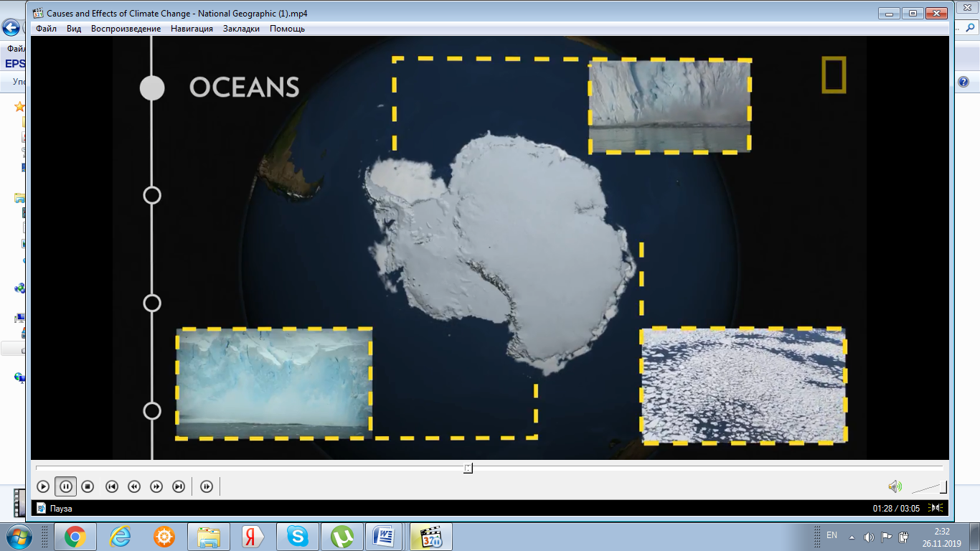Skip to next track button
The height and width of the screenshot is (551, 980).
click(179, 486)
